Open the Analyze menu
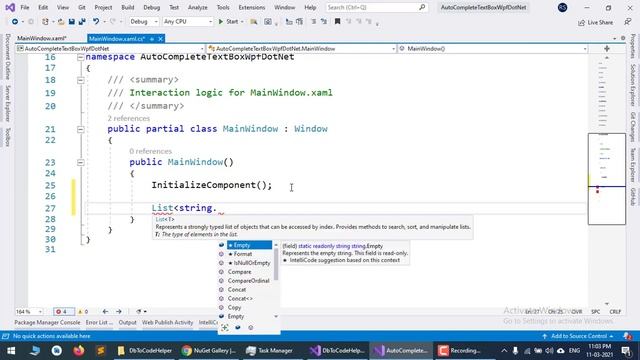The image size is (640, 360). click(x=198, y=7)
